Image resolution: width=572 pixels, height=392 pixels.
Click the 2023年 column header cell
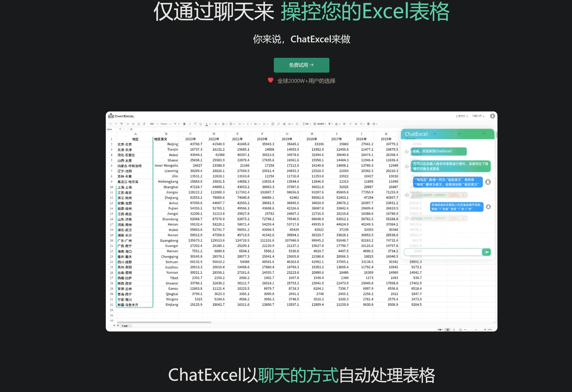[190, 139]
